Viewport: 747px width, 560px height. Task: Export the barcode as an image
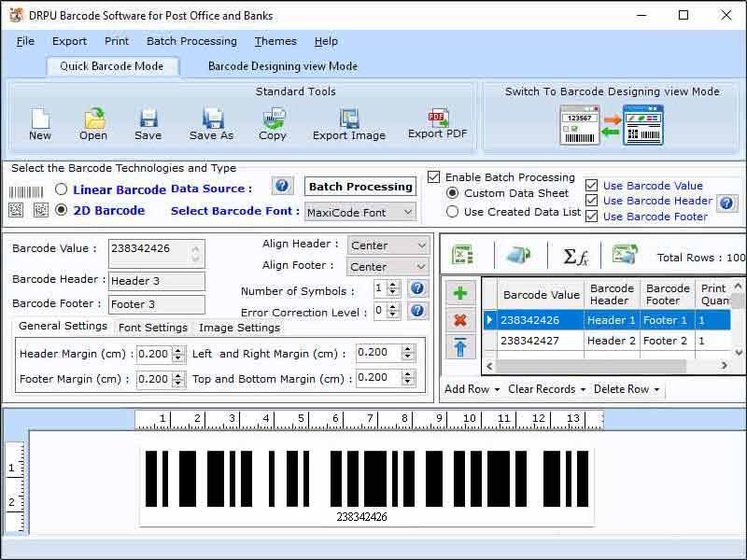347,119
